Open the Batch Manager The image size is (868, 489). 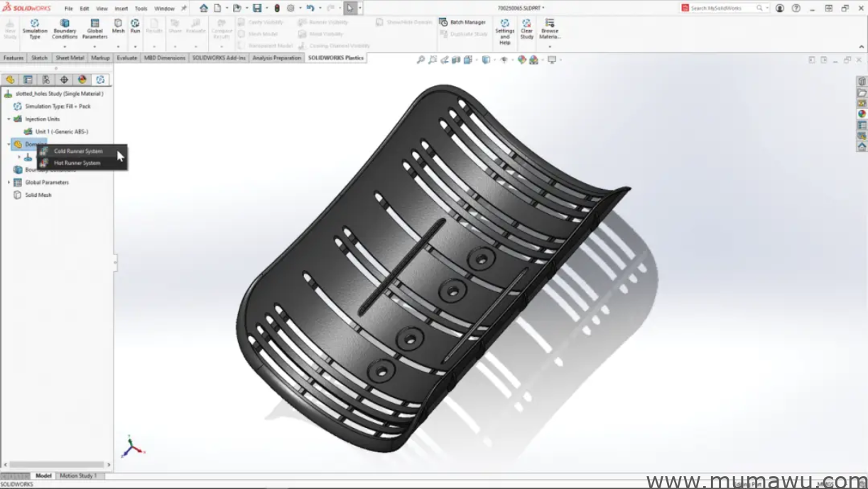[464, 22]
